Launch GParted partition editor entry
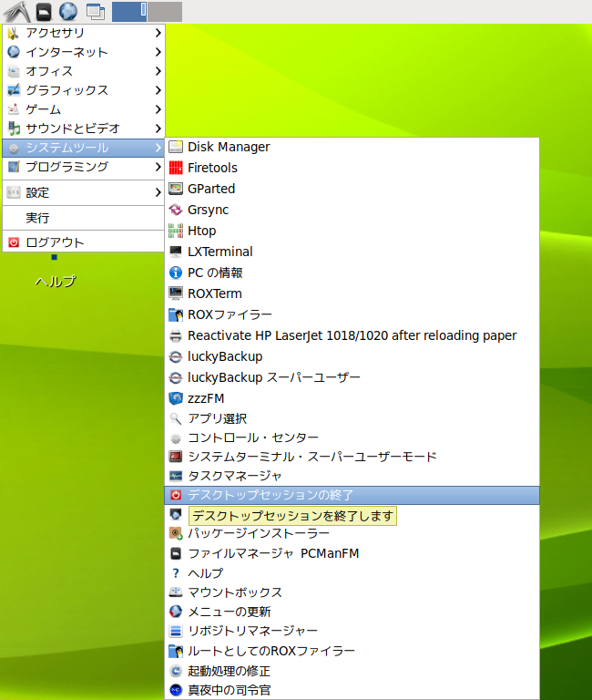The width and height of the screenshot is (592, 700). click(x=352, y=189)
